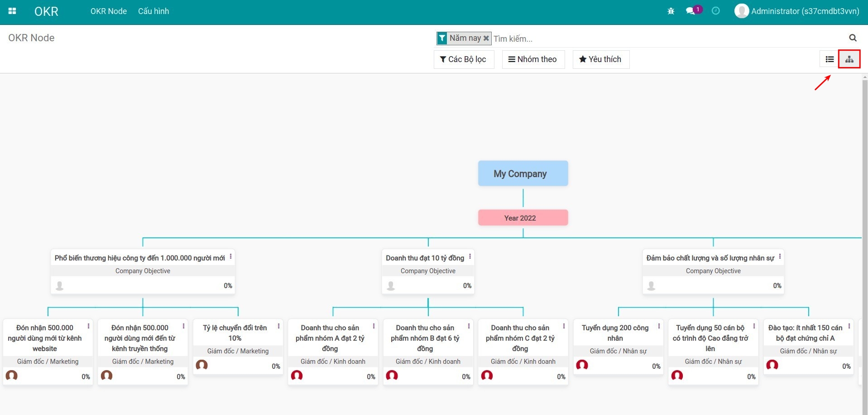Switch to hierarchy chart view
The image size is (868, 415).
click(x=849, y=59)
